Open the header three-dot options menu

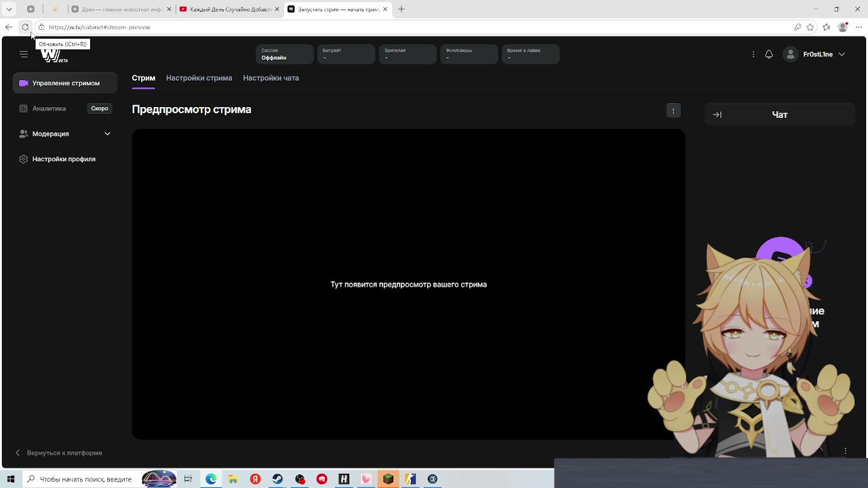pos(753,54)
